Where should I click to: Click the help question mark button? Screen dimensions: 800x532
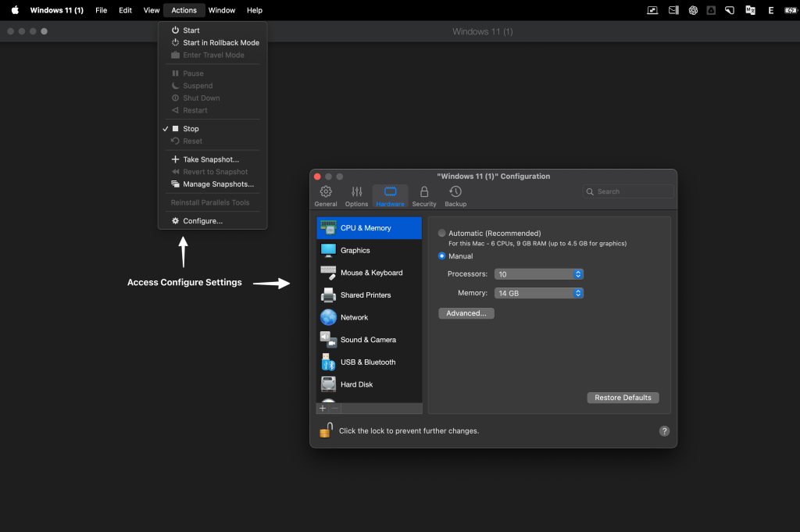pyautogui.click(x=664, y=431)
